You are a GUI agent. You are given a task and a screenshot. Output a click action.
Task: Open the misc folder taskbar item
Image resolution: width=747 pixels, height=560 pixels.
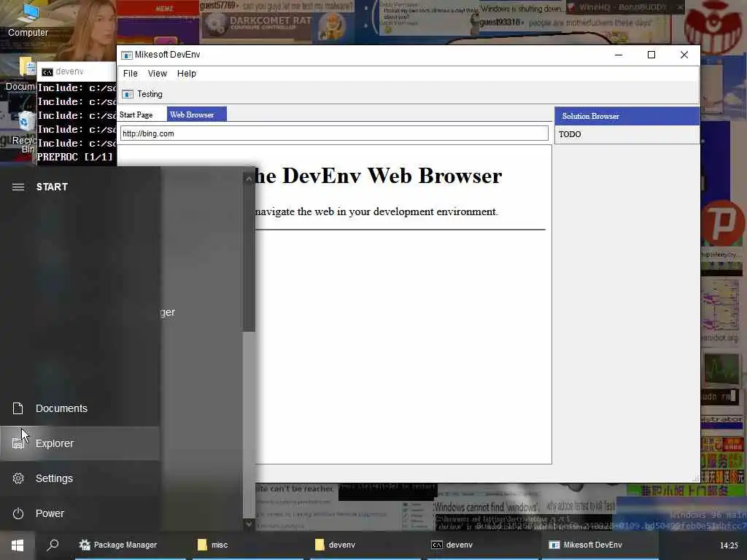[248, 545]
